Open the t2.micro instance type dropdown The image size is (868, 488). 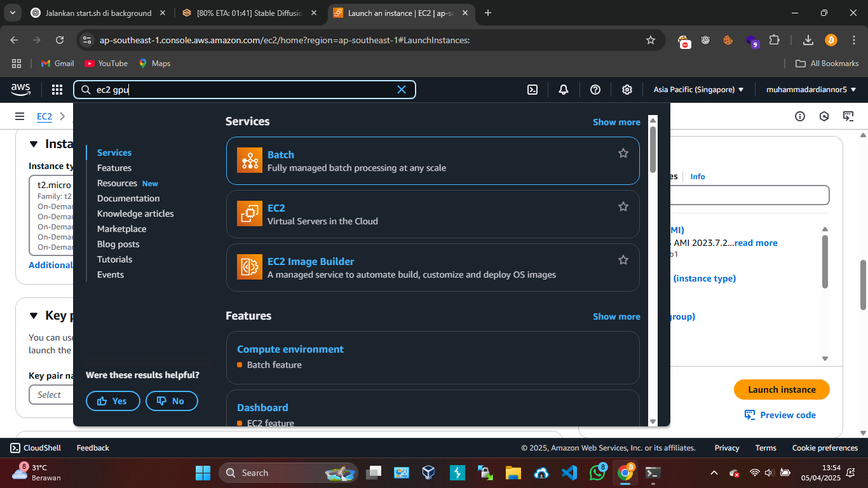click(x=51, y=216)
